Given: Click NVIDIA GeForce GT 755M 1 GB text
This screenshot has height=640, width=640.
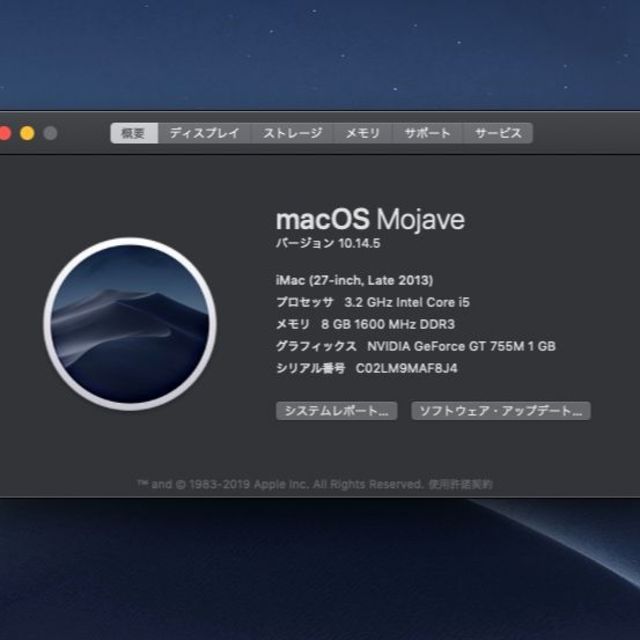Looking at the screenshot, I should pos(462,346).
